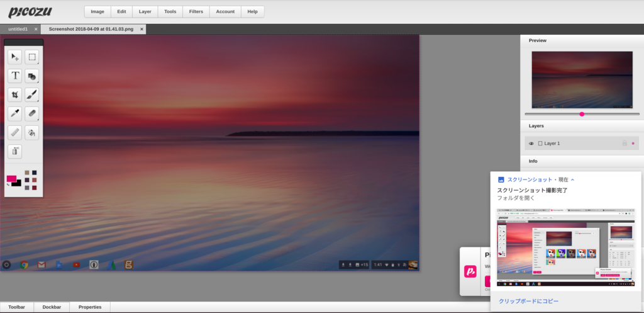Select the Layer 1 row name
This screenshot has height=313, width=644.
click(552, 144)
